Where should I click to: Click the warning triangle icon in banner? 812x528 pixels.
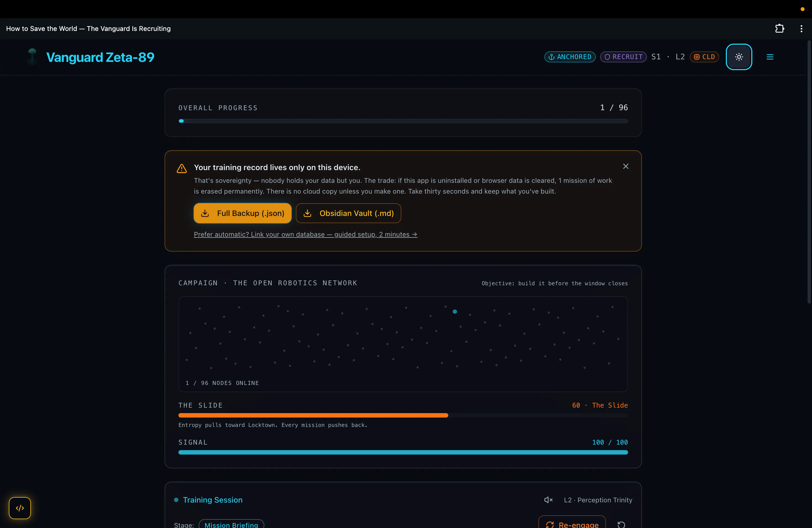coord(181,168)
